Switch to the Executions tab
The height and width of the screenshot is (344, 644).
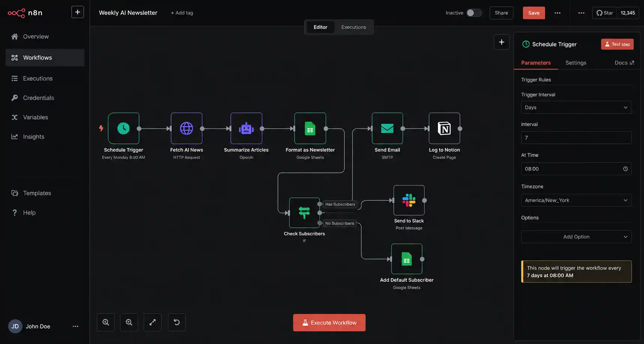pyautogui.click(x=353, y=27)
